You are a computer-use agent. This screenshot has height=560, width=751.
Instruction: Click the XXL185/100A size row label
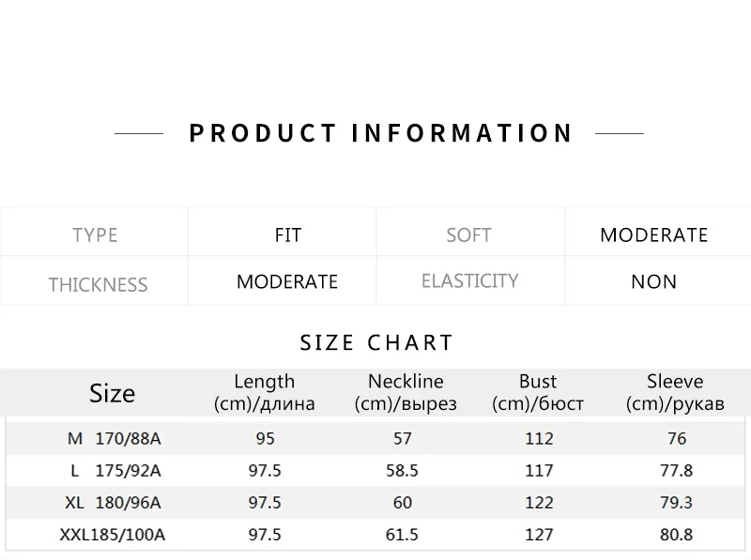(114, 536)
